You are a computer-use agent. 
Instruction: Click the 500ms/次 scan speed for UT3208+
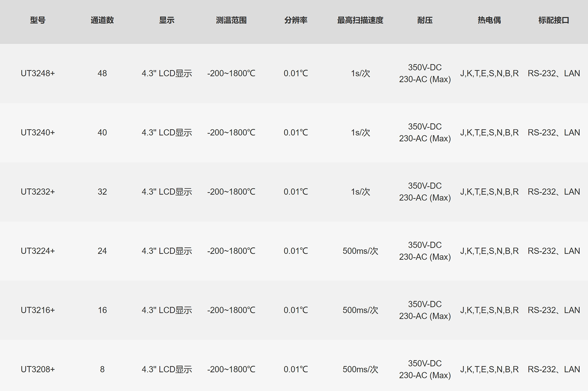(x=360, y=369)
